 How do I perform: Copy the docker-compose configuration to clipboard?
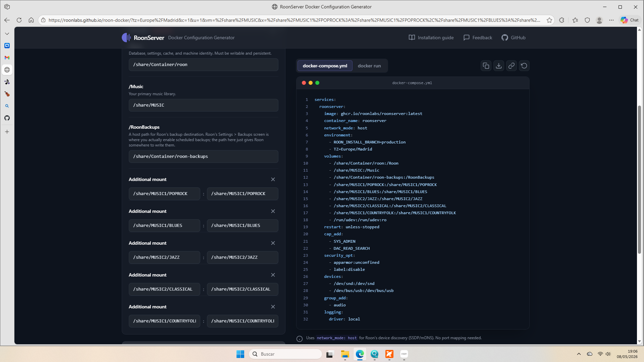click(486, 66)
